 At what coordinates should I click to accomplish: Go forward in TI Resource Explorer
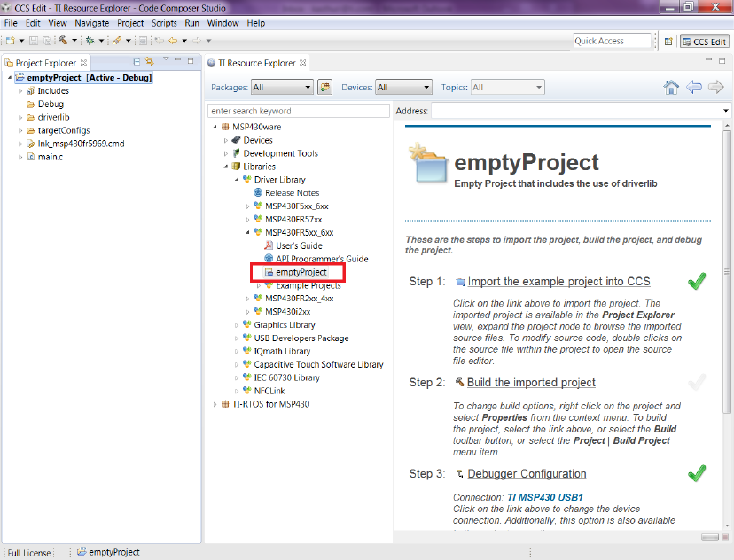[715, 87]
